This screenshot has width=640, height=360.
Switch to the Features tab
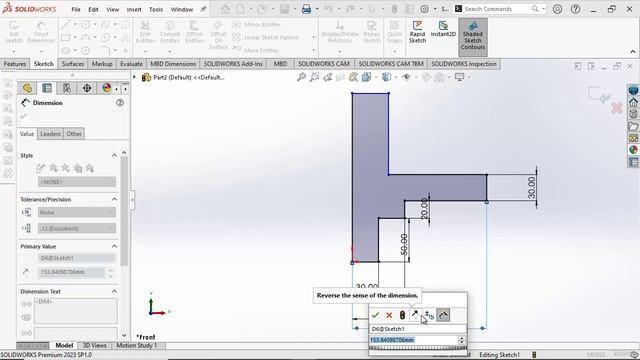[15, 64]
